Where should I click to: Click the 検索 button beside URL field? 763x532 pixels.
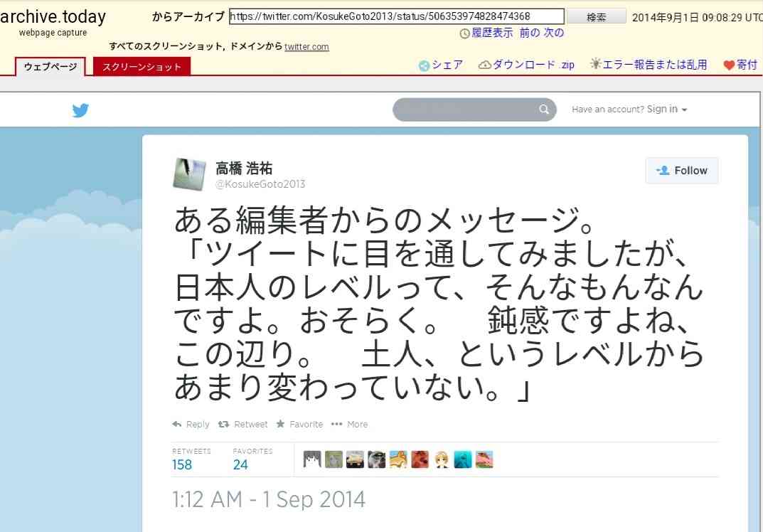click(x=597, y=16)
